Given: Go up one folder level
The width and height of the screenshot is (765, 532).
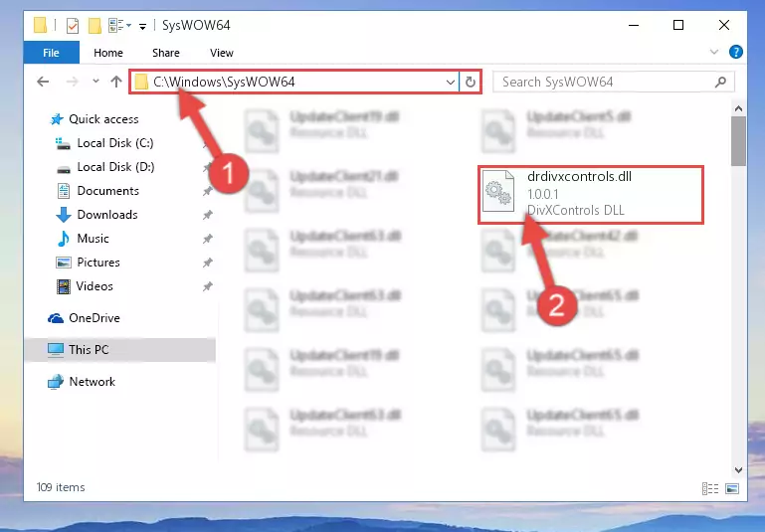Looking at the screenshot, I should point(116,82).
